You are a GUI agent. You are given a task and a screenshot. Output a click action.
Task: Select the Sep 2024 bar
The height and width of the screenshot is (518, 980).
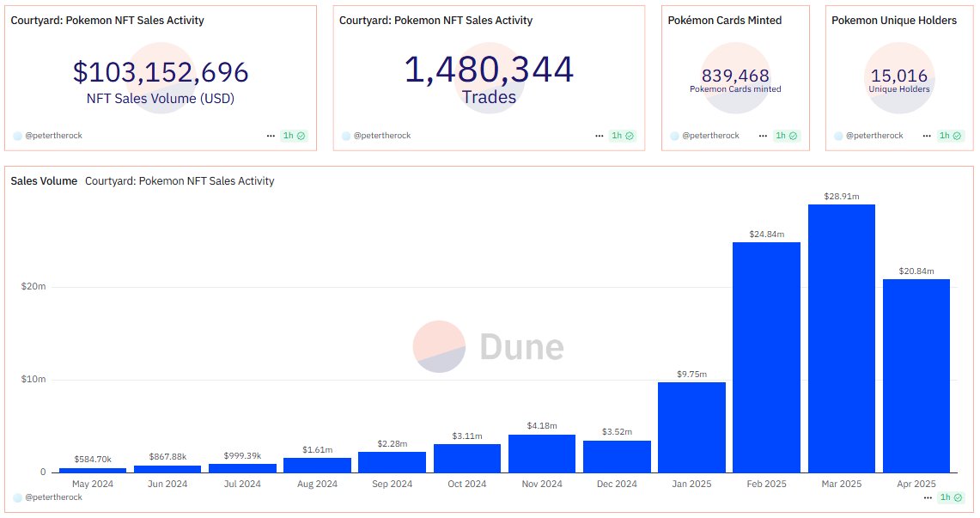click(392, 462)
